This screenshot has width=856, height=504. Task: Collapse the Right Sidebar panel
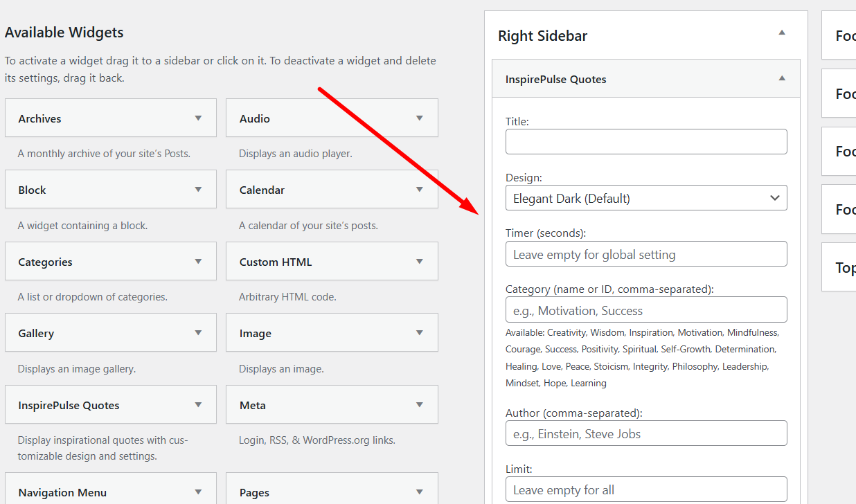(782, 33)
